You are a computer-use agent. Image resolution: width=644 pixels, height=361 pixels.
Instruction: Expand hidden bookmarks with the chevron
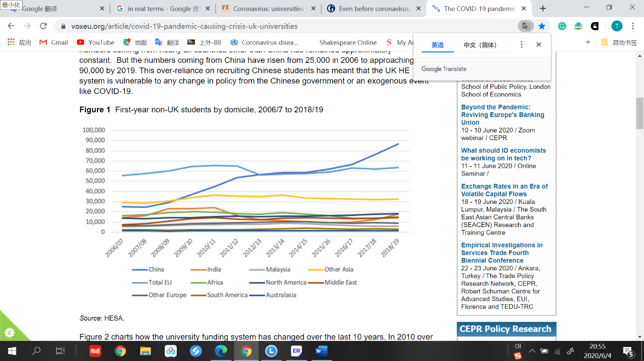coord(588,42)
